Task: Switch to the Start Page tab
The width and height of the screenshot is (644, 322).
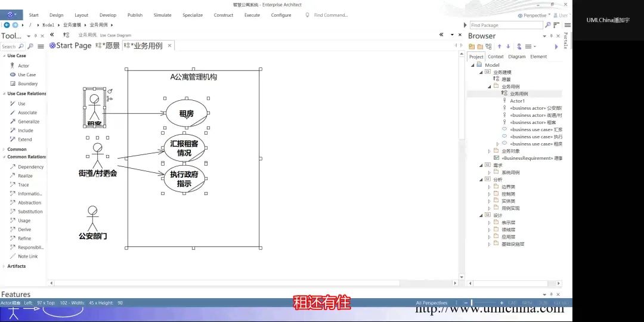Action: (x=70, y=45)
